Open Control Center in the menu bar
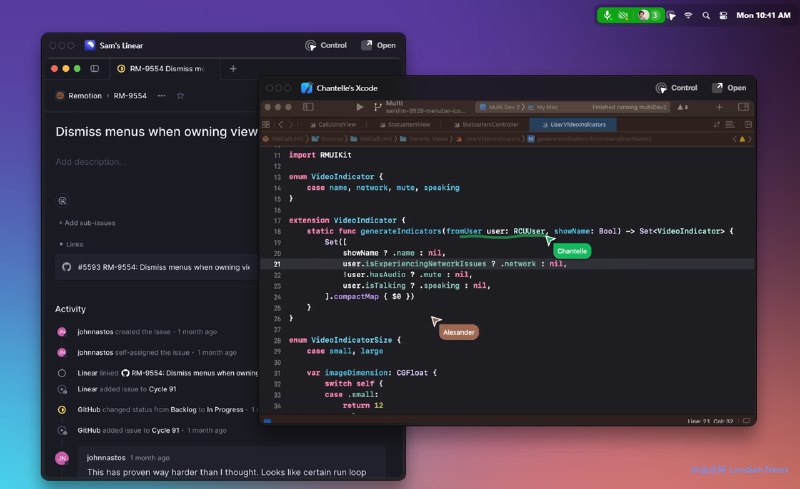The image size is (800, 489). point(723,15)
